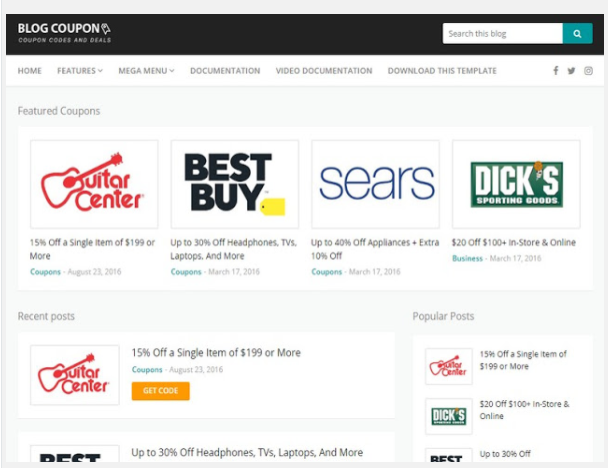Screen dimensions: 608x468
Task: Open featured 15% Off a Single Item link
Action: pyautogui.click(x=92, y=249)
